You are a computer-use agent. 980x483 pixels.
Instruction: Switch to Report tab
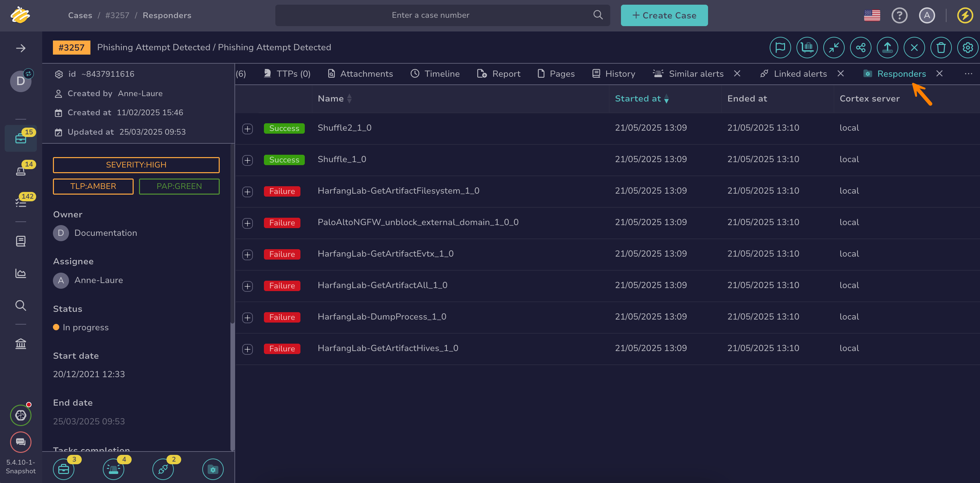(498, 74)
